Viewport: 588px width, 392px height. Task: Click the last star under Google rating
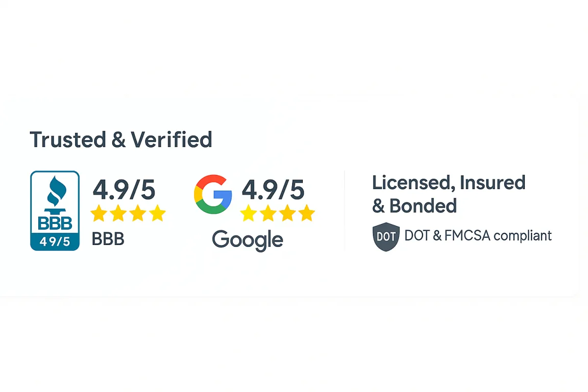click(x=307, y=214)
